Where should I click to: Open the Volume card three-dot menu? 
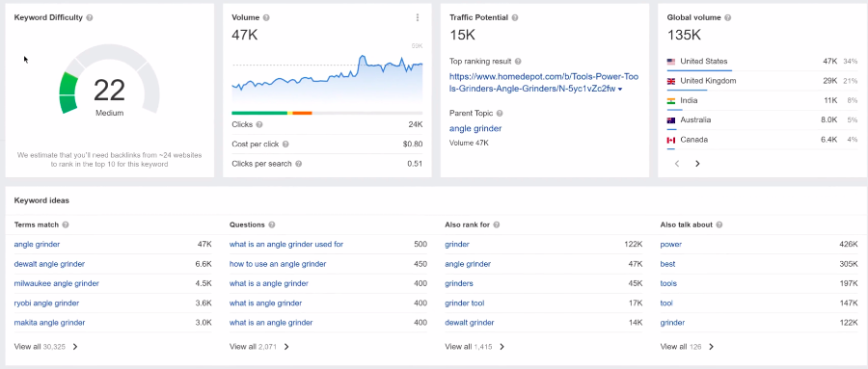point(418,17)
